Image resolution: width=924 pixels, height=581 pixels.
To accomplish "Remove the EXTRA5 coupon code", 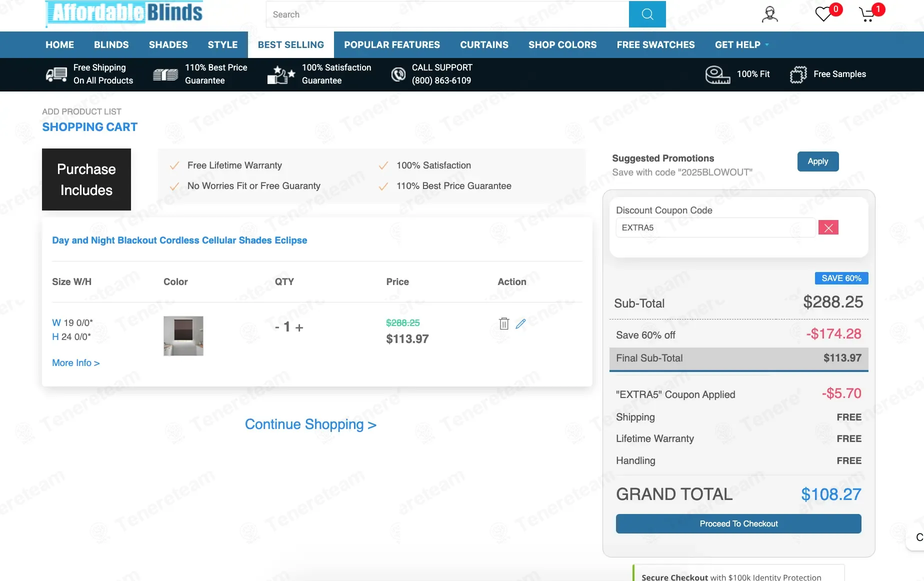I will coord(828,227).
